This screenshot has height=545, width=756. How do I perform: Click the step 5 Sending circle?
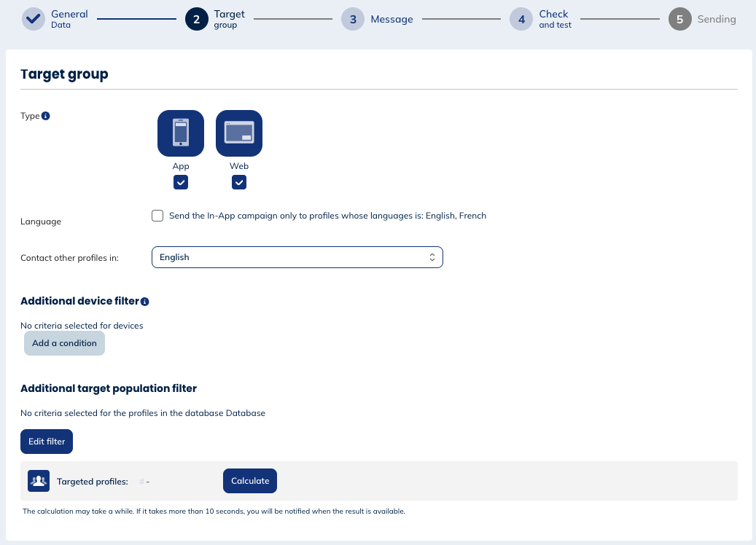coord(679,20)
